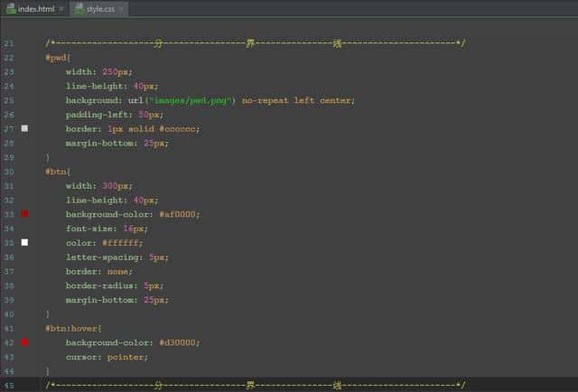Click the #pwd selector text
The height and width of the screenshot is (392, 578).
point(58,58)
